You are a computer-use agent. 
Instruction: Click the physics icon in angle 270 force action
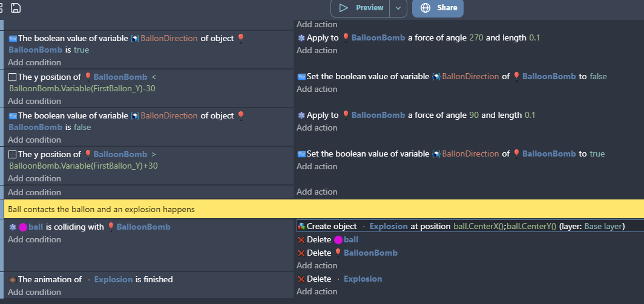tap(301, 38)
